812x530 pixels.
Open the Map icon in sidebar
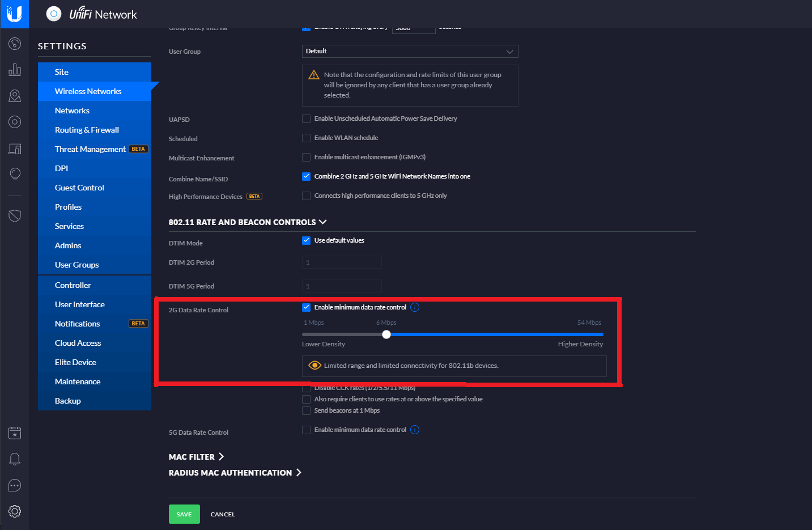click(15, 96)
